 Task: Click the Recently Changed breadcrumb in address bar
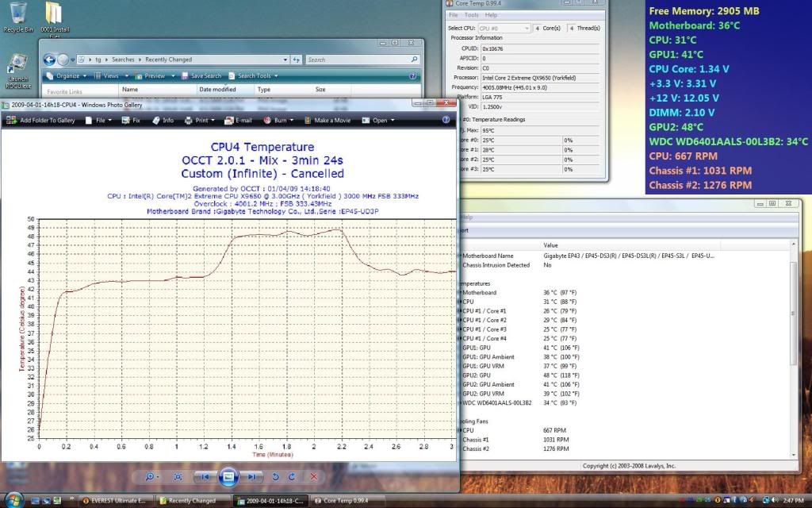168,60
